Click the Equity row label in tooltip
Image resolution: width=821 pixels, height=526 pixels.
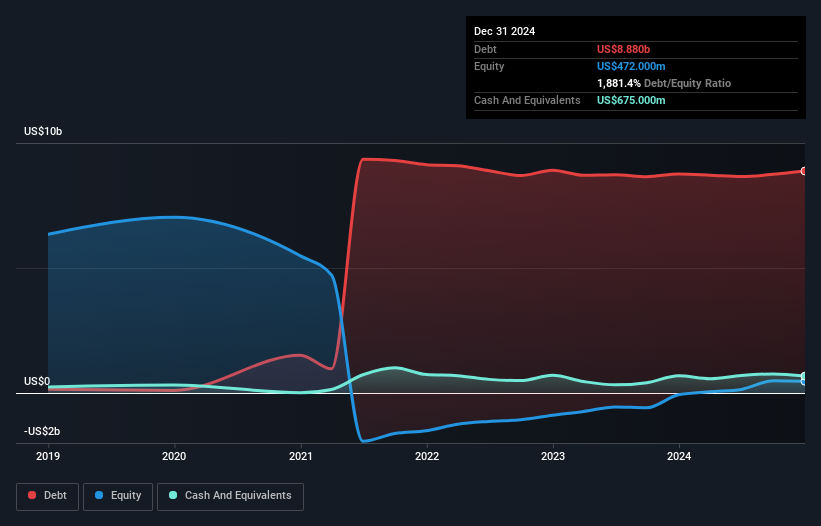click(x=489, y=66)
